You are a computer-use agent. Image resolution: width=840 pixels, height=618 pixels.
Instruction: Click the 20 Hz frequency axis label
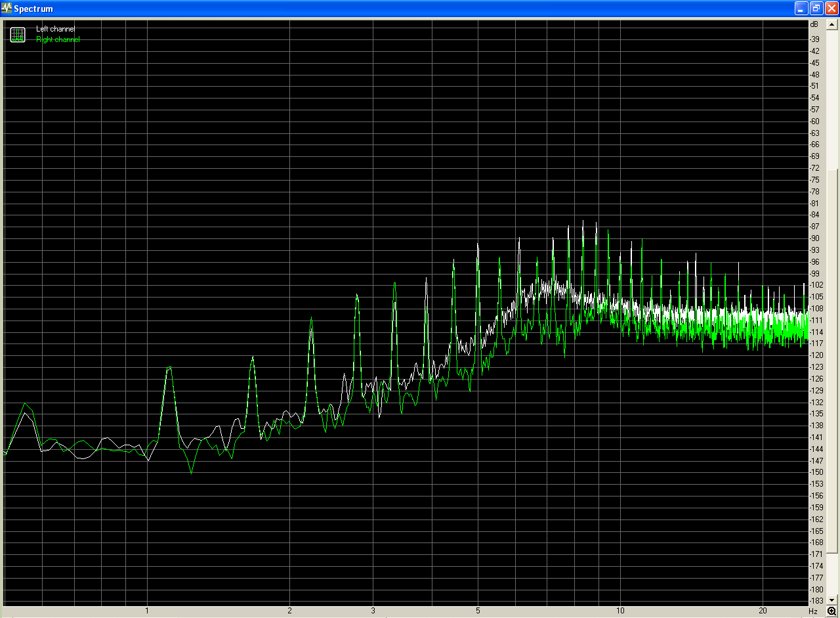[763, 611]
